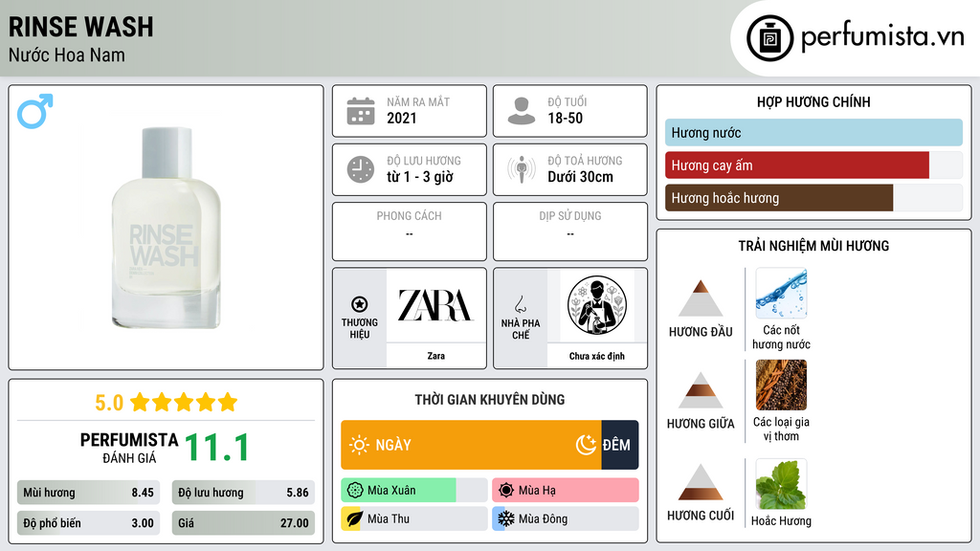980x551 pixels.
Task: Open the perfumer illustration Chưa xác định
Action: click(597, 305)
